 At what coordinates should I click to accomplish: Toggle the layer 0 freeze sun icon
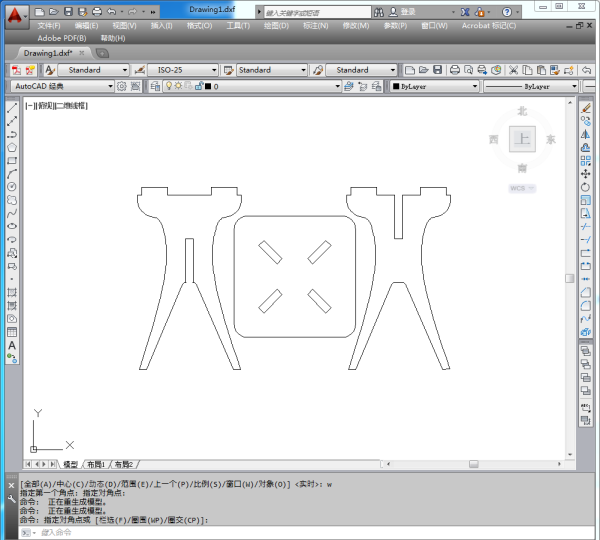point(178,86)
